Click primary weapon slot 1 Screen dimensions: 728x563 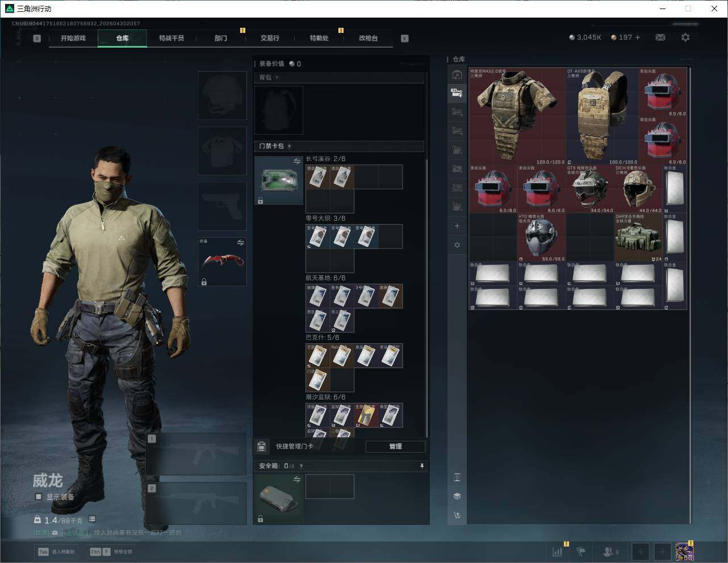pos(196,454)
